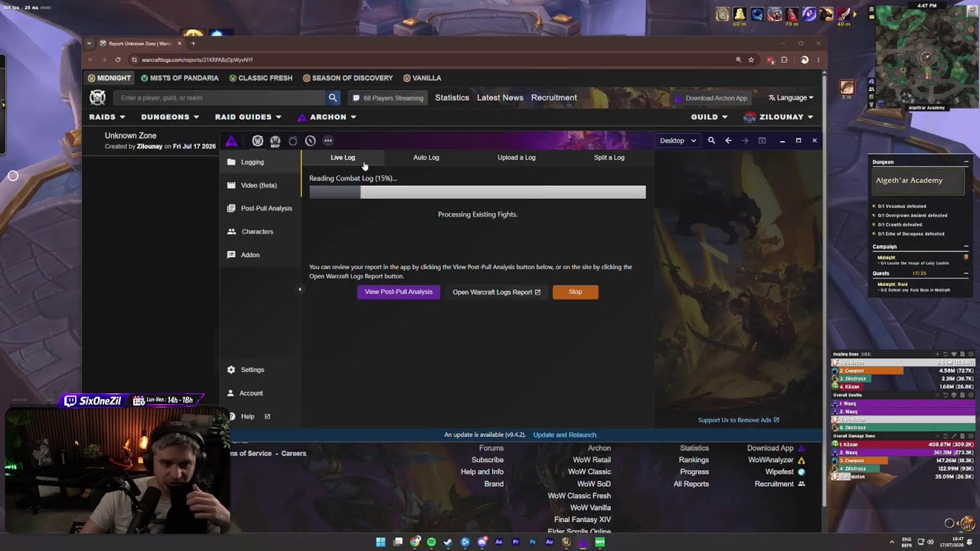Click the Reading Combat Log progress bar

[x=478, y=192]
